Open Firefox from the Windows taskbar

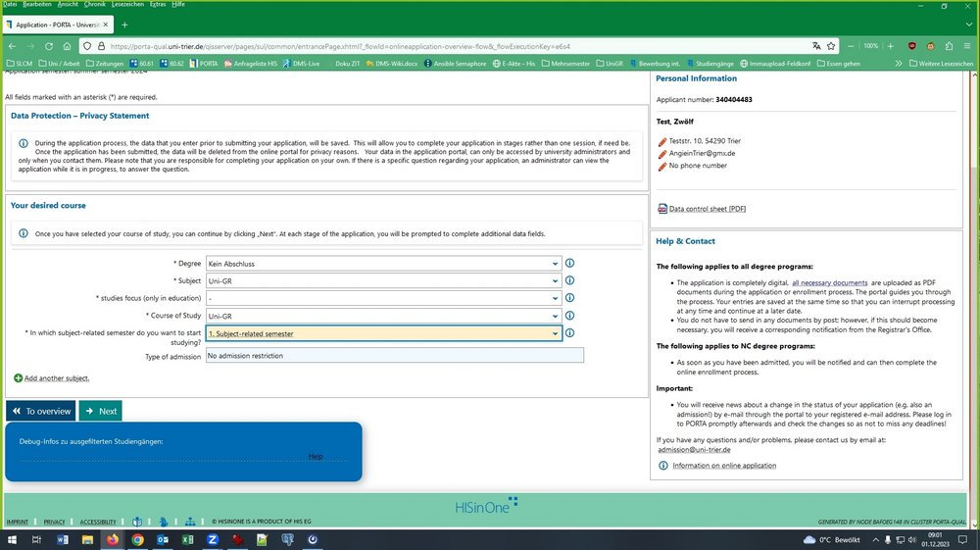112,539
